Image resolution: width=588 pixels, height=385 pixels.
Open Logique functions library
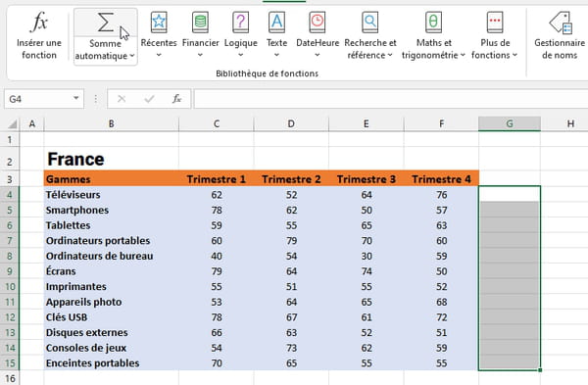(241, 36)
